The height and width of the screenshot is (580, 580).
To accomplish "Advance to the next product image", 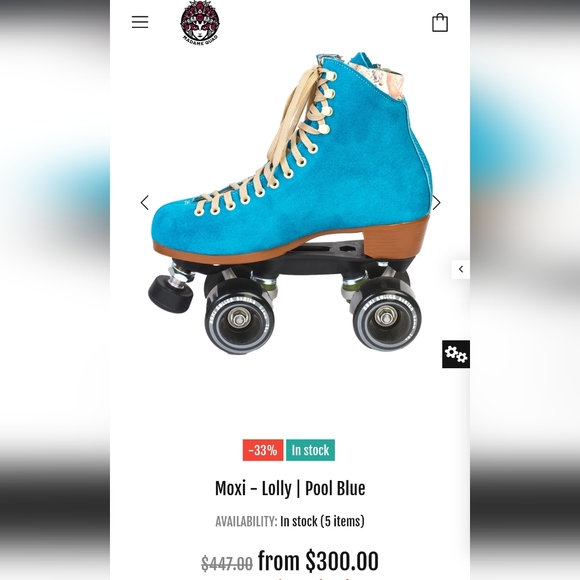I will (x=437, y=203).
